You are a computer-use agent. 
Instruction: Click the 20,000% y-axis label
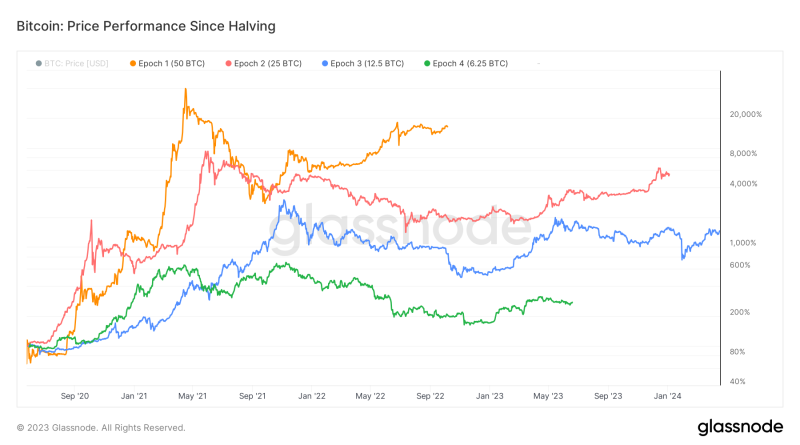click(746, 114)
